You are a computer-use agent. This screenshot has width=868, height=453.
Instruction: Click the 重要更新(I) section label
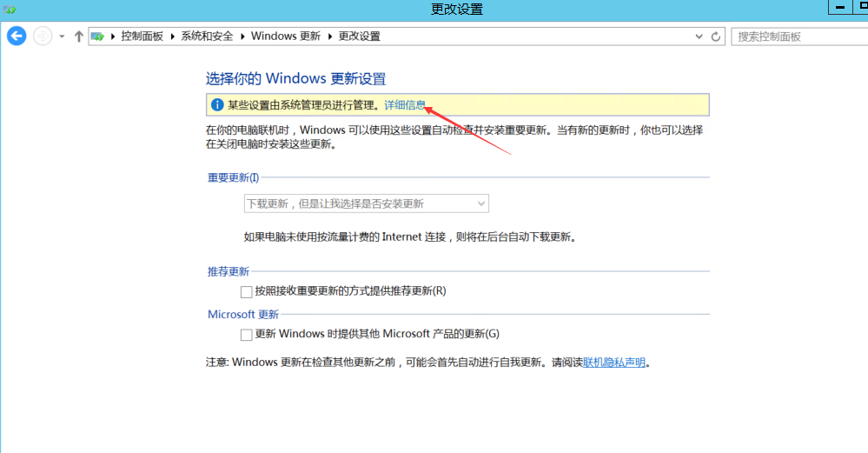point(233,177)
